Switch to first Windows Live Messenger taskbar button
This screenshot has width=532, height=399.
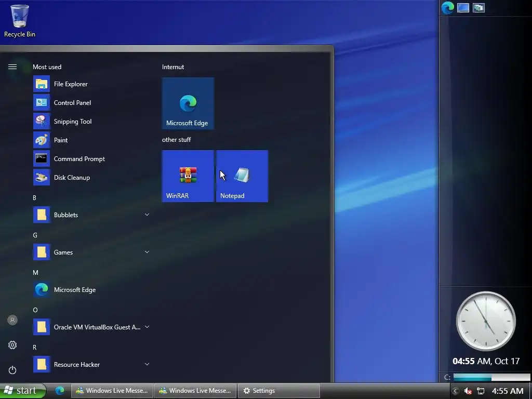[112, 391]
